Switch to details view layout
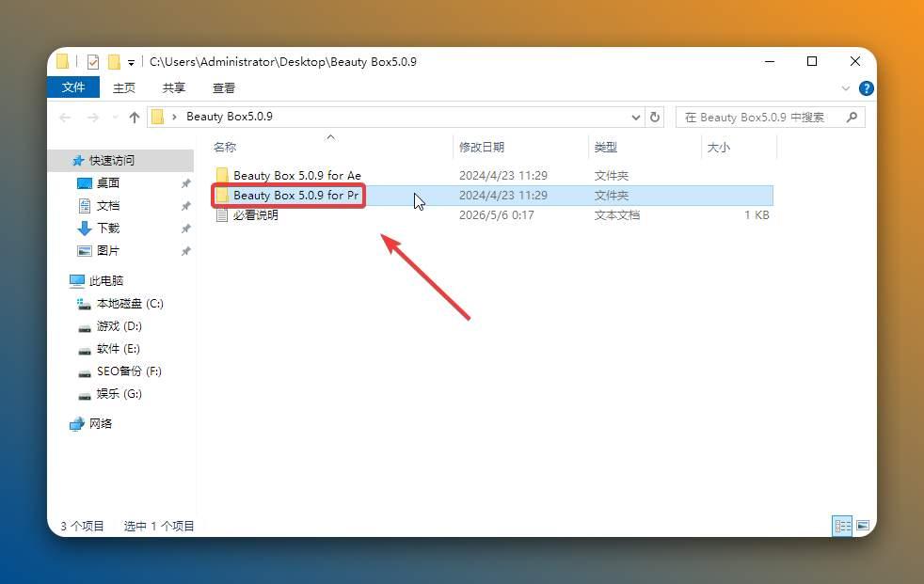Screen dimensions: 924x584 [842, 526]
